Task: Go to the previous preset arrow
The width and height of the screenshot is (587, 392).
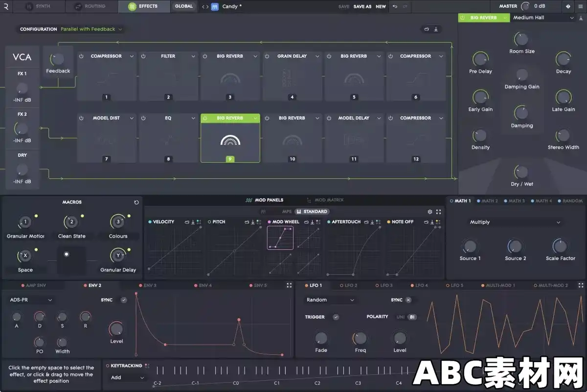Action: point(203,7)
